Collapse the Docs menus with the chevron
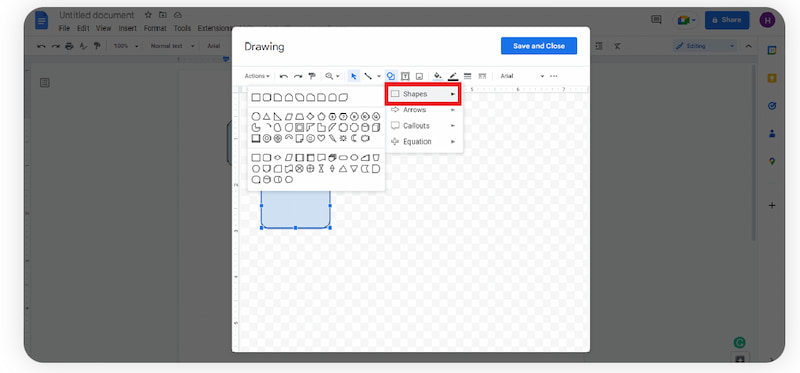Image resolution: width=800 pixels, height=373 pixels. [x=748, y=46]
